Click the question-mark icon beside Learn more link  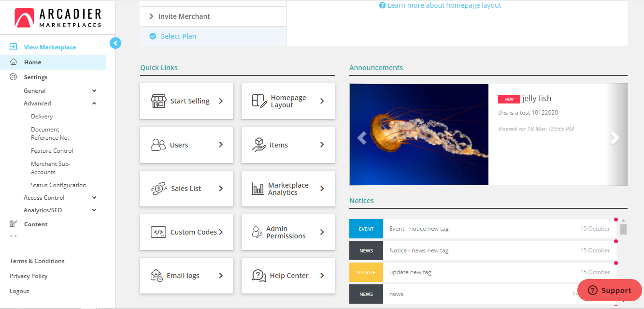click(x=383, y=5)
